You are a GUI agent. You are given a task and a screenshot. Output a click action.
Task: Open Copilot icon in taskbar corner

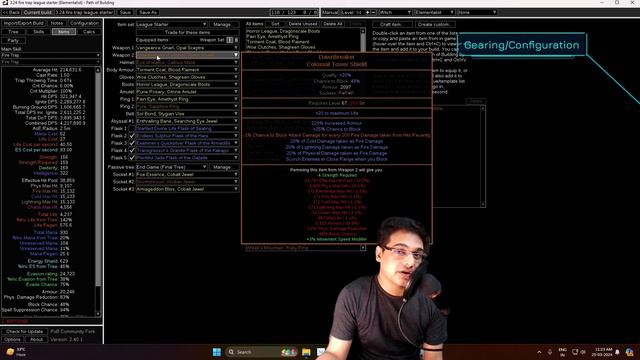[x=630, y=352]
